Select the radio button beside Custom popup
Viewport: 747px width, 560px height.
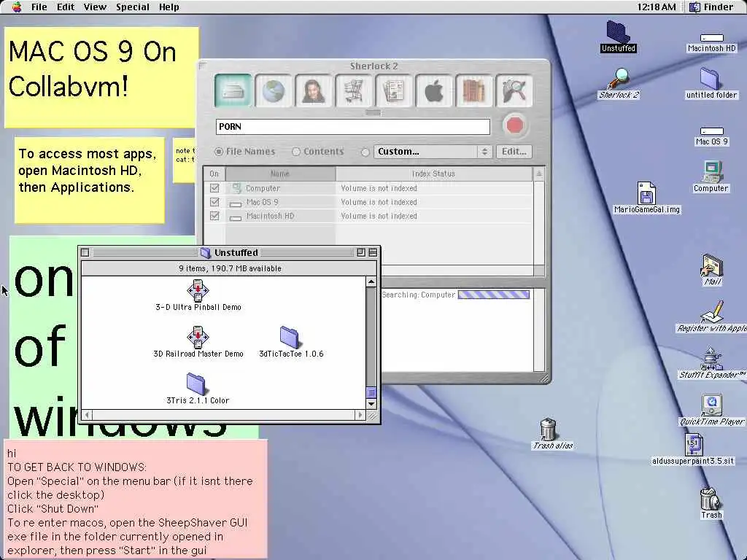[x=365, y=152]
